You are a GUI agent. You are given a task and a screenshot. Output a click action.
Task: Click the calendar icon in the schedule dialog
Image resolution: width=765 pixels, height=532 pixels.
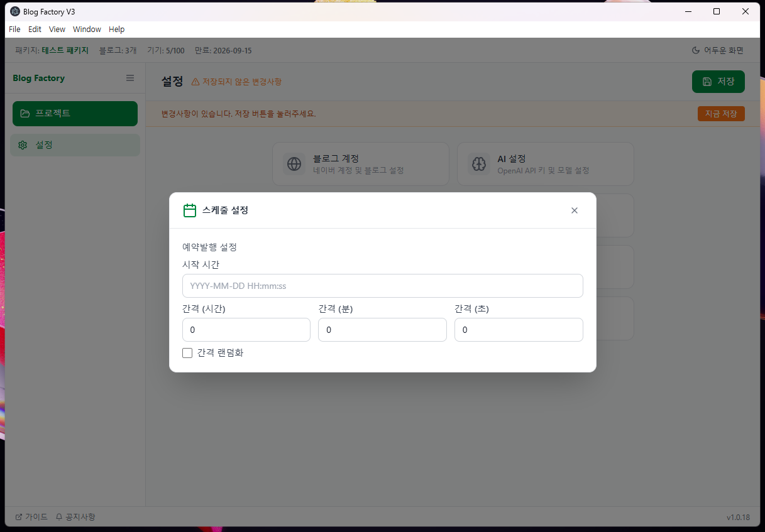click(189, 210)
